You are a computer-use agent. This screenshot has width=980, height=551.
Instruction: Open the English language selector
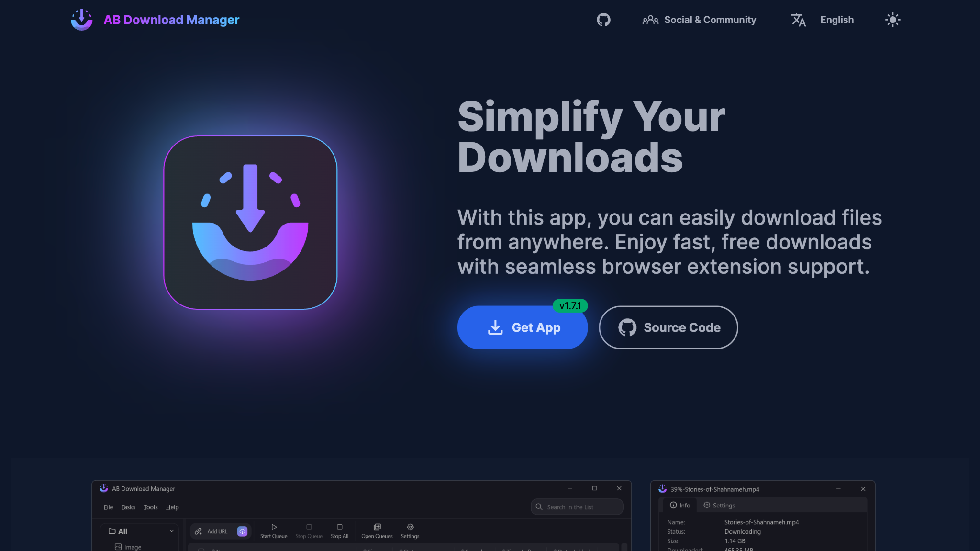(x=836, y=20)
